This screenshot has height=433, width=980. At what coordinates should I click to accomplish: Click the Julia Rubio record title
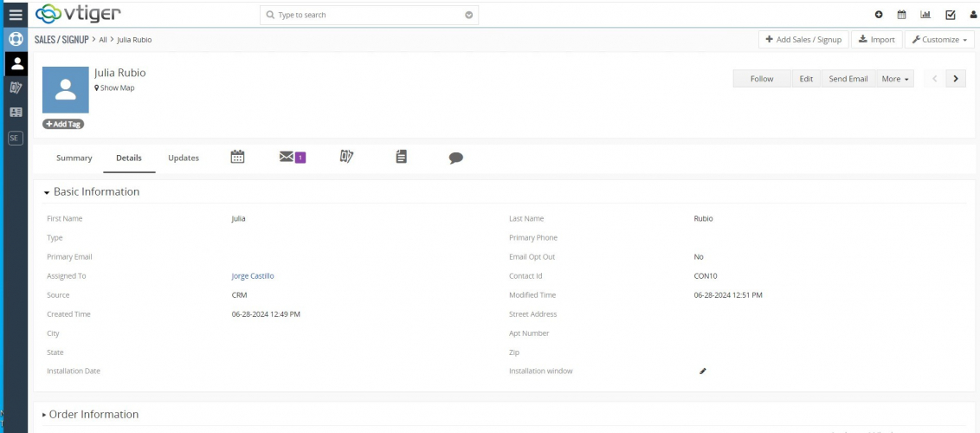[x=120, y=73]
